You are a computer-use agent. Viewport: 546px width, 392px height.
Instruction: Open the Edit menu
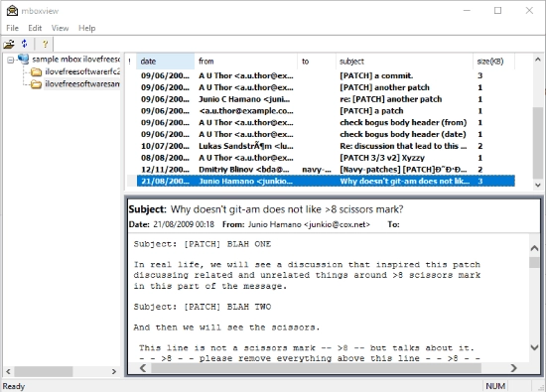pyautogui.click(x=35, y=28)
